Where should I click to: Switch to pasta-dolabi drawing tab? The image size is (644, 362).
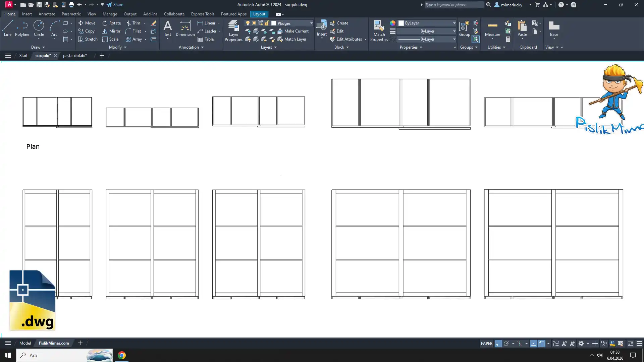75,56
